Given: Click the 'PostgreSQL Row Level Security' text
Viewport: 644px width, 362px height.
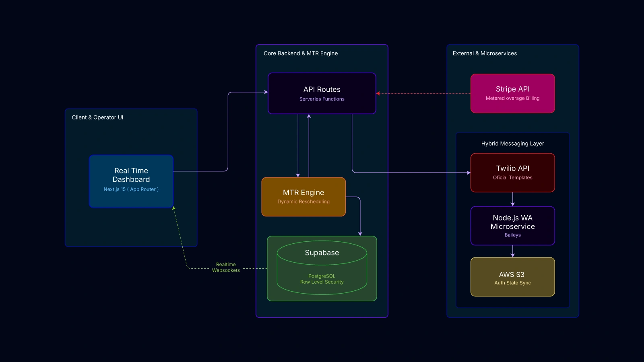Looking at the screenshot, I should coord(322,279).
